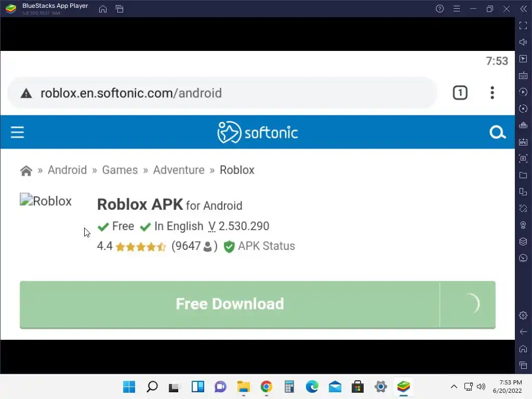This screenshot has height=399, width=532.
Task: Click the Install APK icon in sidebar
Action: tap(523, 142)
